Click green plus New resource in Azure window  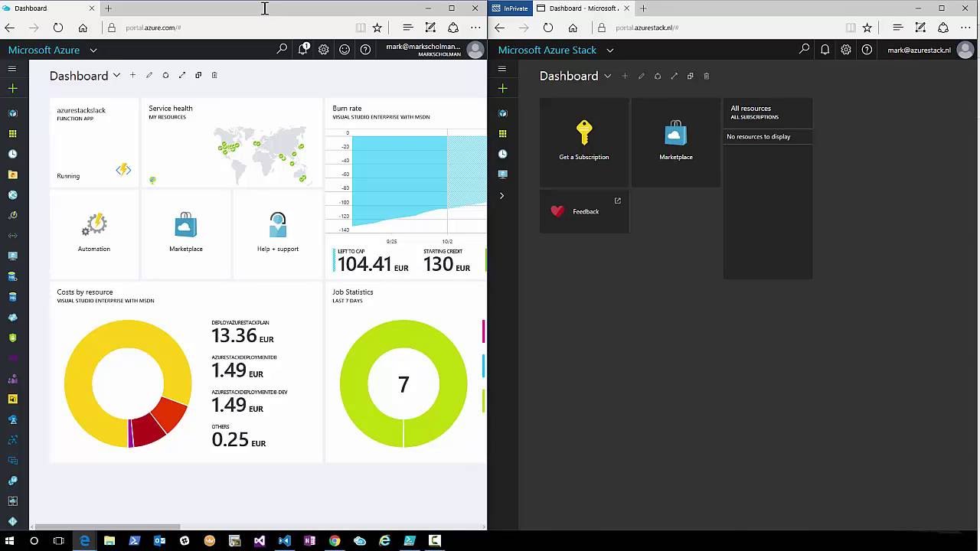[12, 89]
